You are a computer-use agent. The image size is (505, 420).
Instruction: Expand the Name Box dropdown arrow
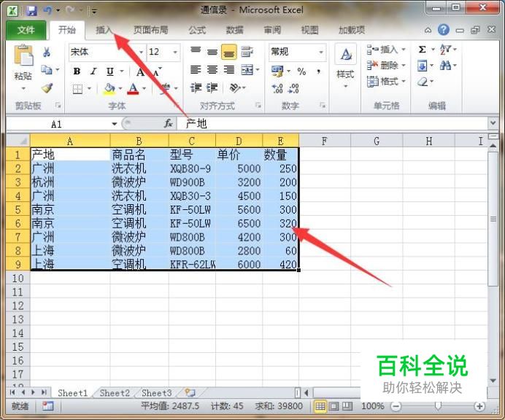click(115, 124)
